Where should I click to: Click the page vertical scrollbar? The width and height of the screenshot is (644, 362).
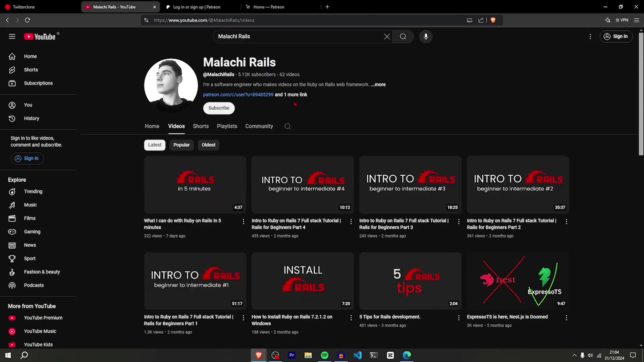[641, 94]
